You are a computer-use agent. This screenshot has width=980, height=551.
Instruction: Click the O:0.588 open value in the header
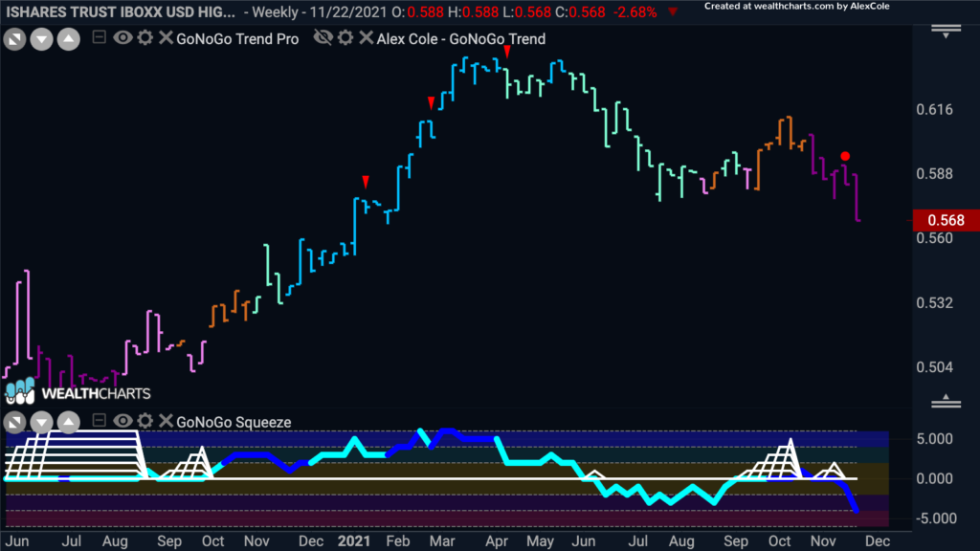(x=419, y=11)
